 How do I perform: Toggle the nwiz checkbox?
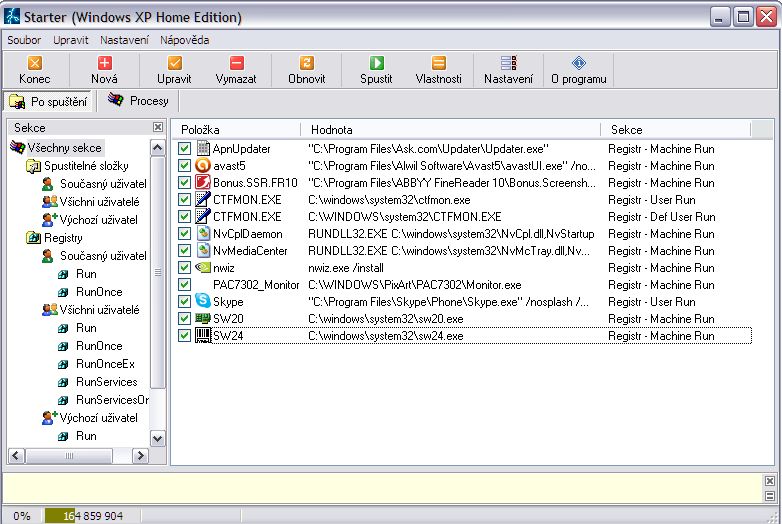(184, 267)
